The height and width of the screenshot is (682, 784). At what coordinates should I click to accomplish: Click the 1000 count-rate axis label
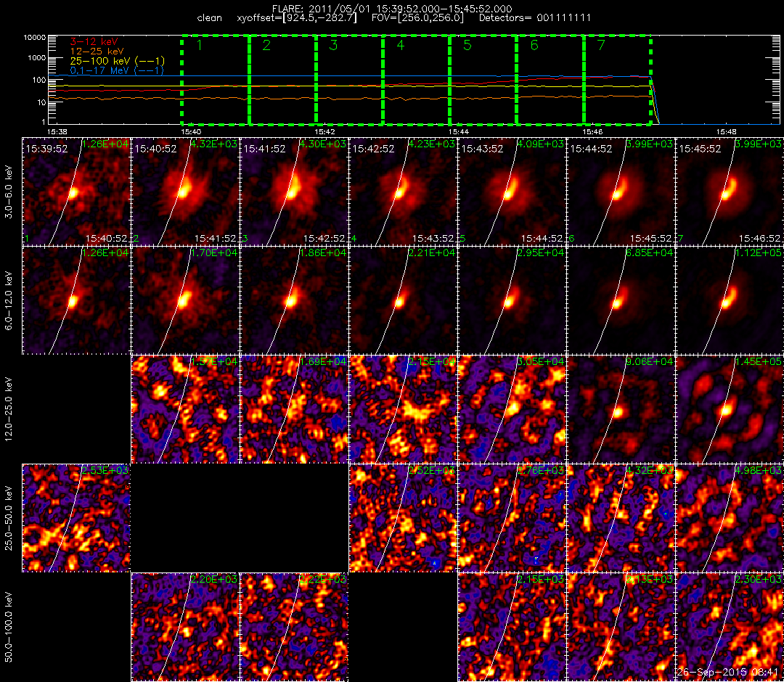[38, 58]
